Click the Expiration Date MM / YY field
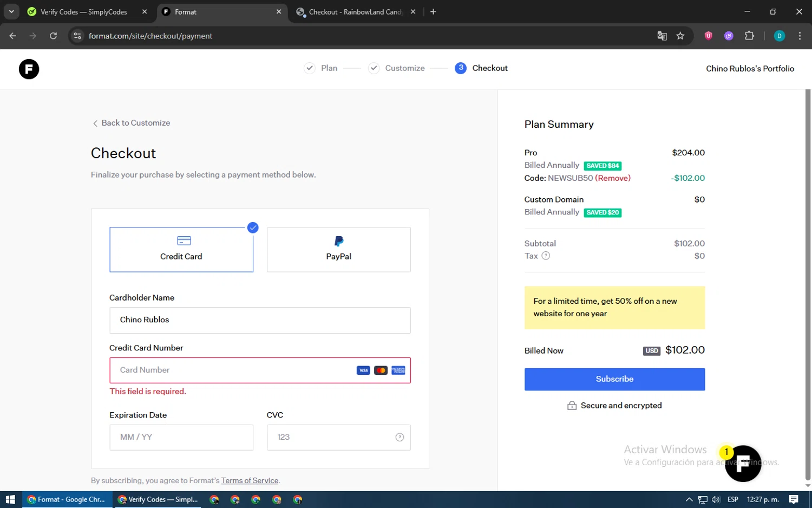The height and width of the screenshot is (508, 812). click(181, 437)
